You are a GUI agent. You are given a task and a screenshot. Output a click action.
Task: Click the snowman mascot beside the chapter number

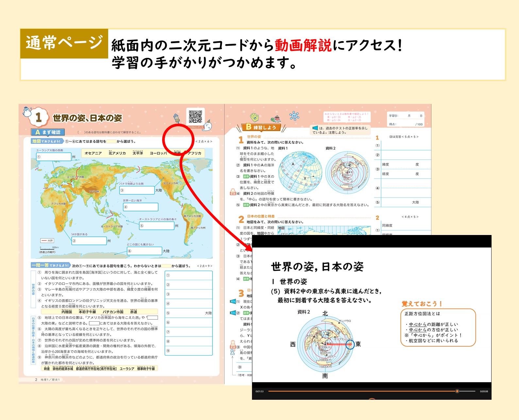(27, 112)
